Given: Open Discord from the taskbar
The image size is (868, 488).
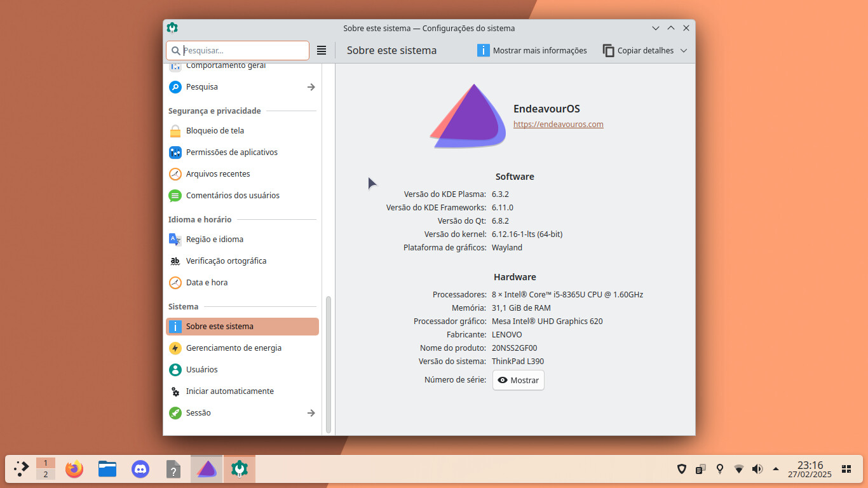Looking at the screenshot, I should click(140, 470).
